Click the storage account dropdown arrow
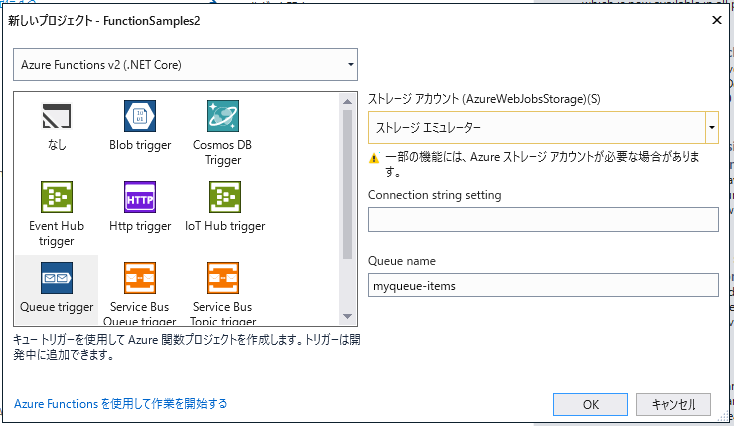 pyautogui.click(x=712, y=127)
